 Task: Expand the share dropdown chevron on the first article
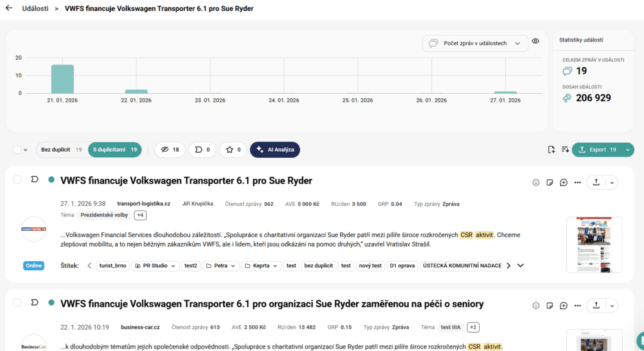(x=612, y=183)
